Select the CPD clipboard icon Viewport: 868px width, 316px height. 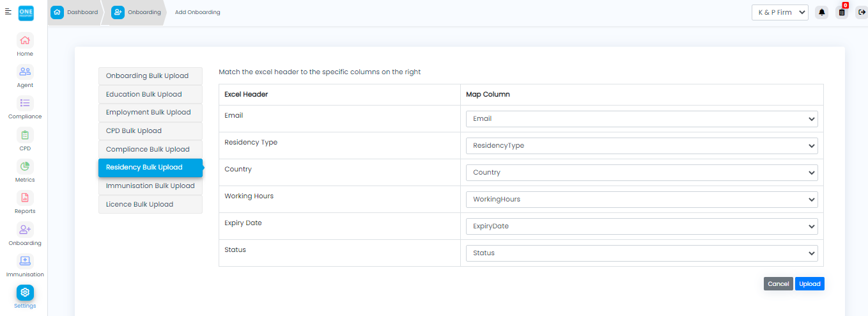(25, 135)
